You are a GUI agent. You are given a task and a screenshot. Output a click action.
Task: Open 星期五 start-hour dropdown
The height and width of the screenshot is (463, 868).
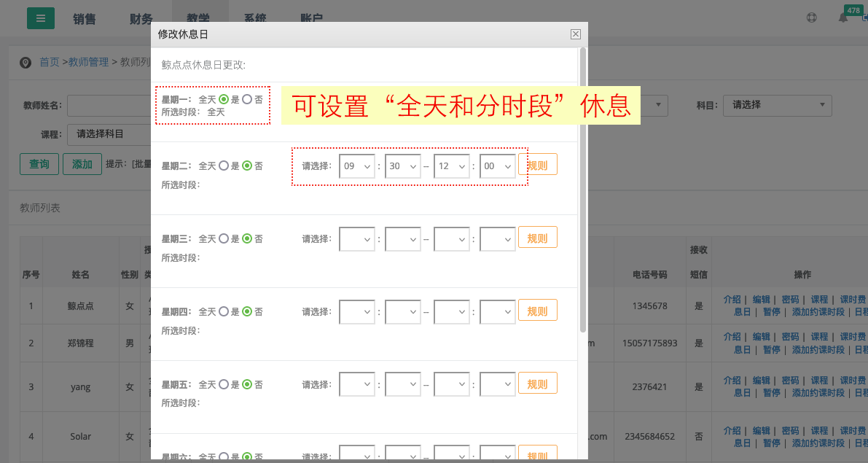point(356,385)
